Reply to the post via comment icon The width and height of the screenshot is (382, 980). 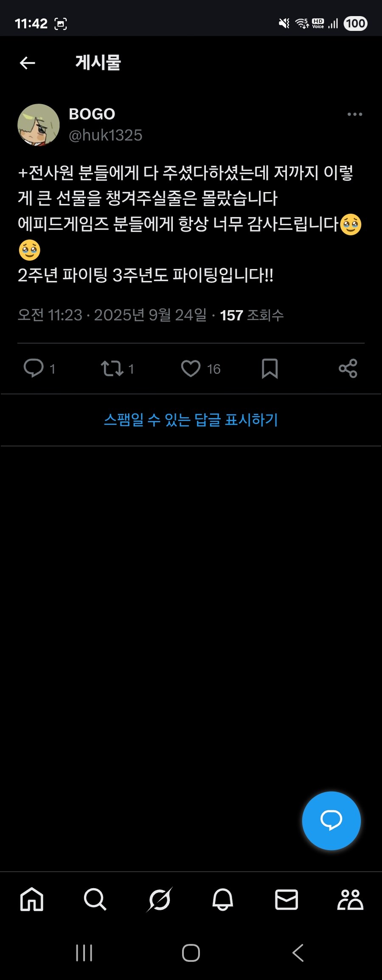34,368
